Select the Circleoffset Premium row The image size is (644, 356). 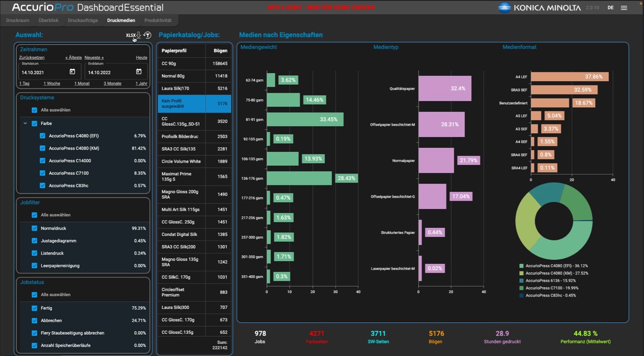pos(194,292)
